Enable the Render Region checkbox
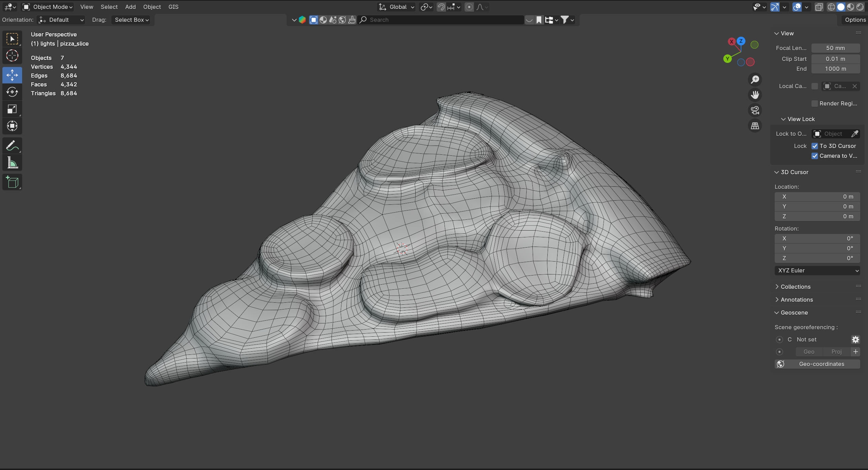 pos(815,103)
